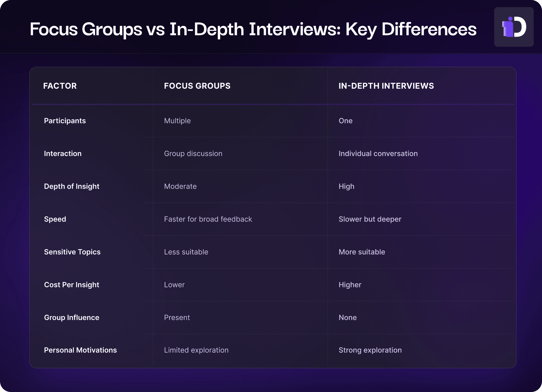Screen dimensions: 542x392
Task: Select the 'Limited exploration' cell
Action: tap(196, 350)
